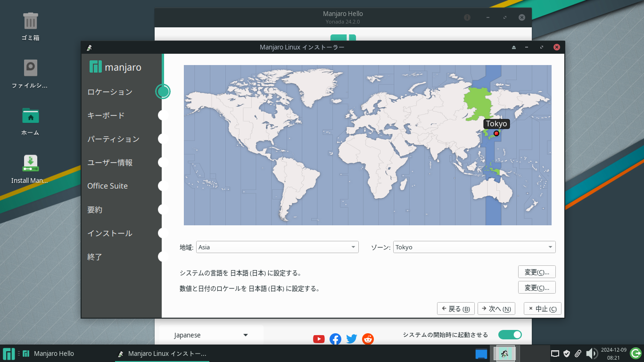This screenshot has width=644, height=362.
Task: Open the Twitter link in Manjaro Hello
Action: coord(352,339)
